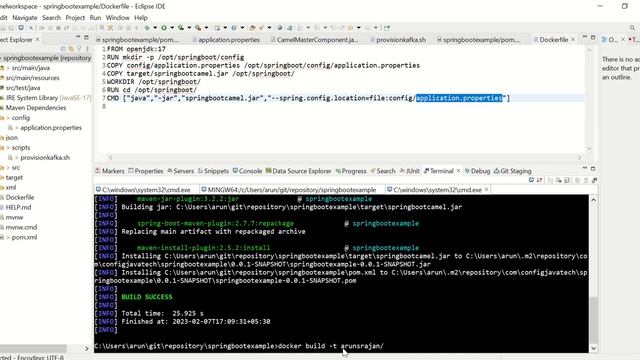640x360 pixels.
Task: Click the green Run toolbar icon
Action: pyautogui.click(x=164, y=28)
